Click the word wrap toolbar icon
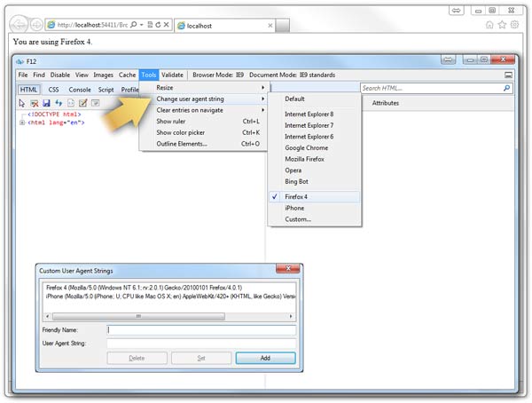532x403 pixels. point(96,103)
